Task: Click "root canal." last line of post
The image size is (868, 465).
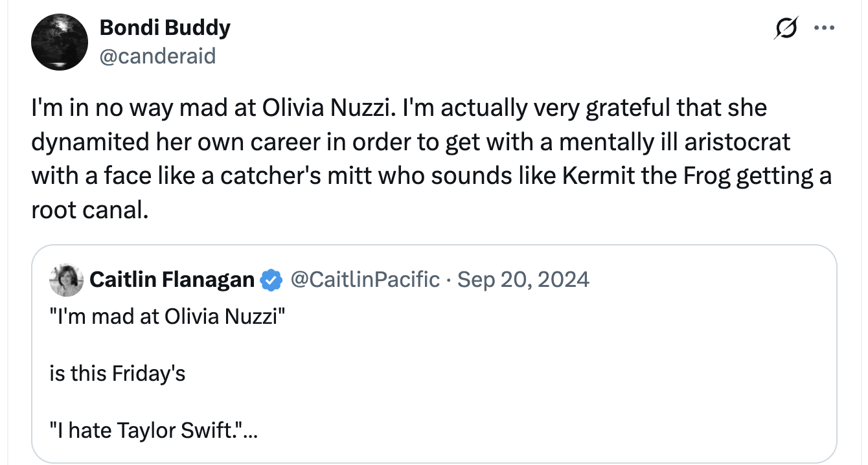Action: (89, 210)
